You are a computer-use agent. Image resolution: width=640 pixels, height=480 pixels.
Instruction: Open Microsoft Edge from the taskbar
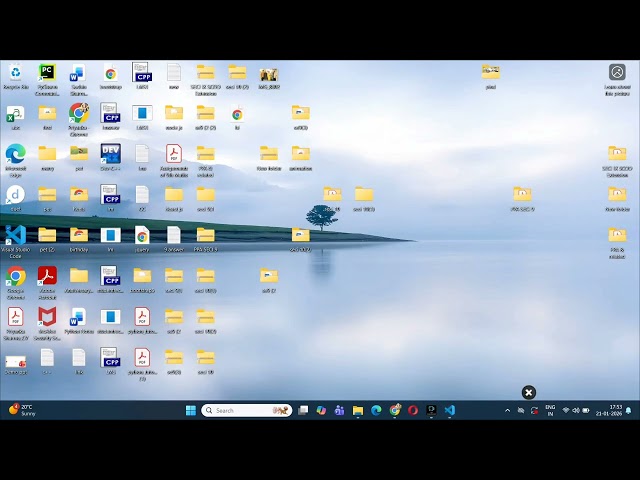[376, 410]
